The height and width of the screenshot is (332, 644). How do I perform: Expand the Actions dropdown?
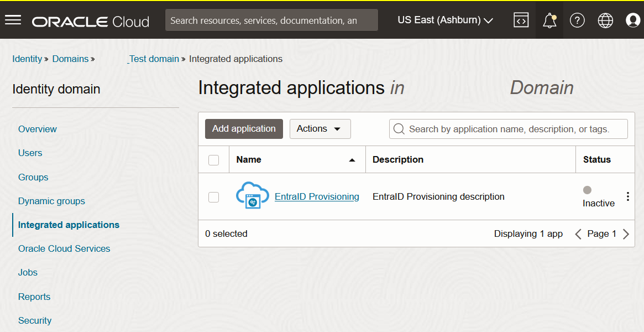click(x=320, y=129)
